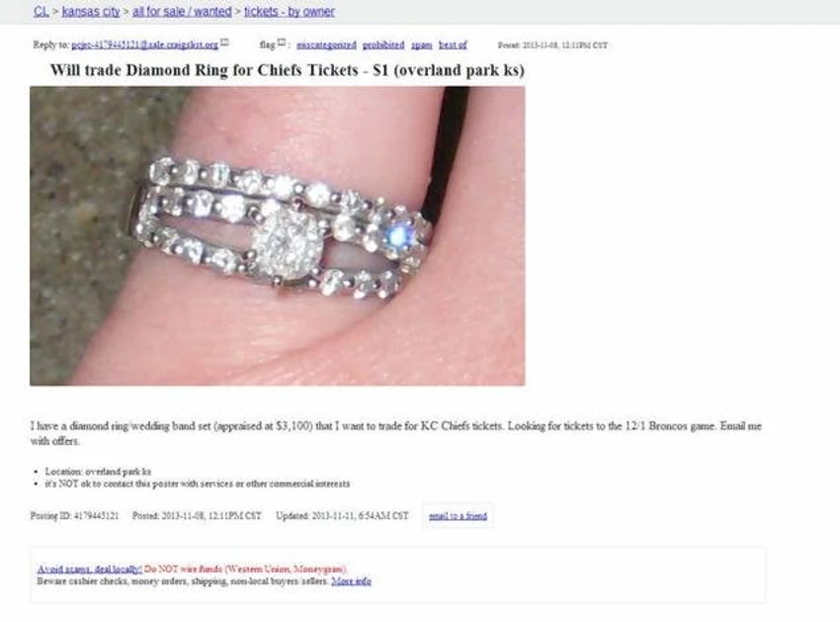Open the CL home breadcrumb link
The height and width of the screenshot is (622, 840).
[42, 11]
